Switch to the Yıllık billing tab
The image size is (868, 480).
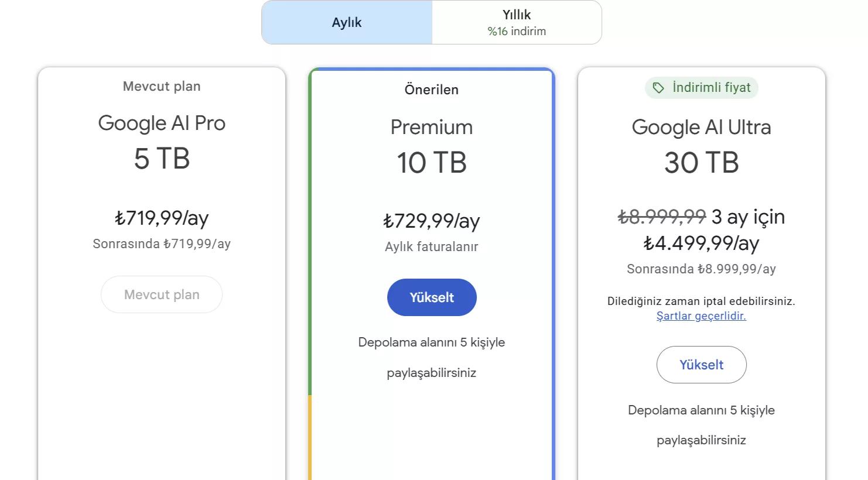(x=516, y=22)
